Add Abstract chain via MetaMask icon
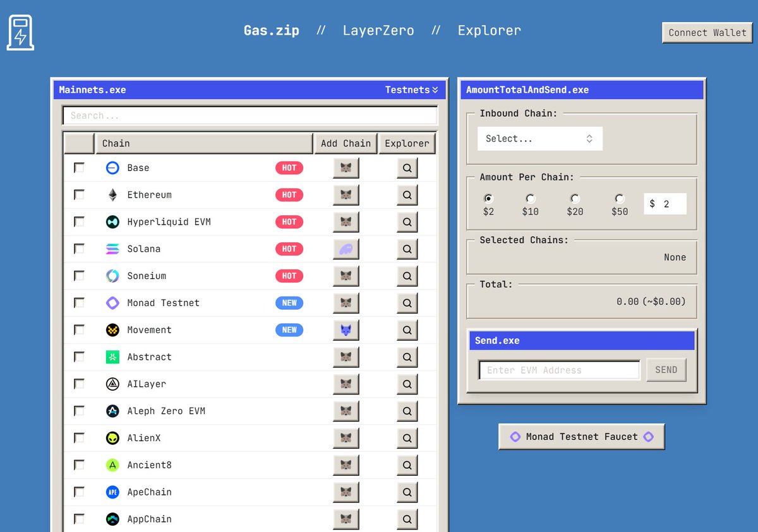 346,357
